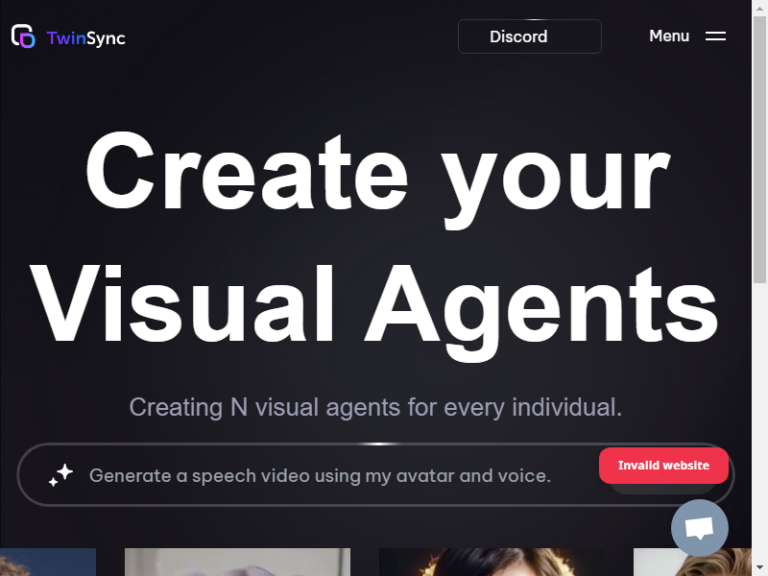Open the TwinSync home link text
The height and width of the screenshot is (576, 768).
coord(86,38)
